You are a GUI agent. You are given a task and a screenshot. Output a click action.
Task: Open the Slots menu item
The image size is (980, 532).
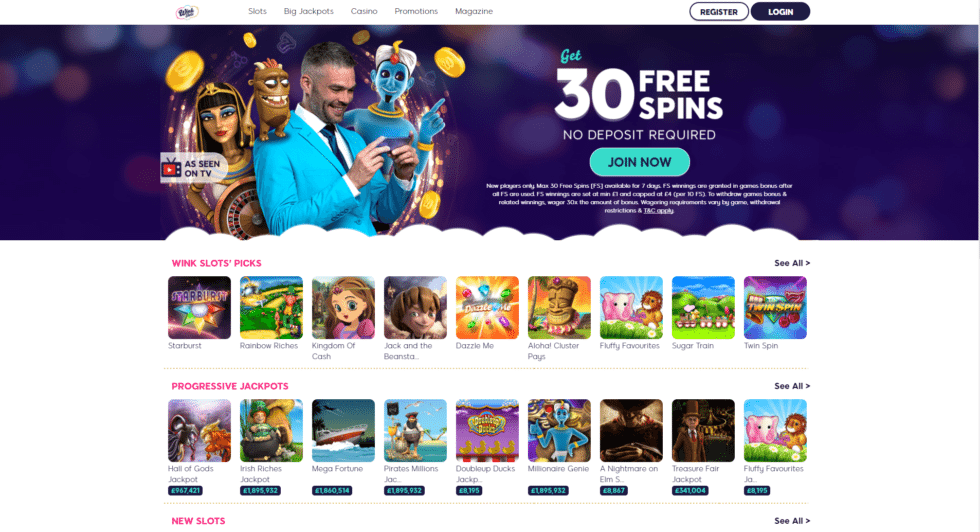pyautogui.click(x=258, y=11)
